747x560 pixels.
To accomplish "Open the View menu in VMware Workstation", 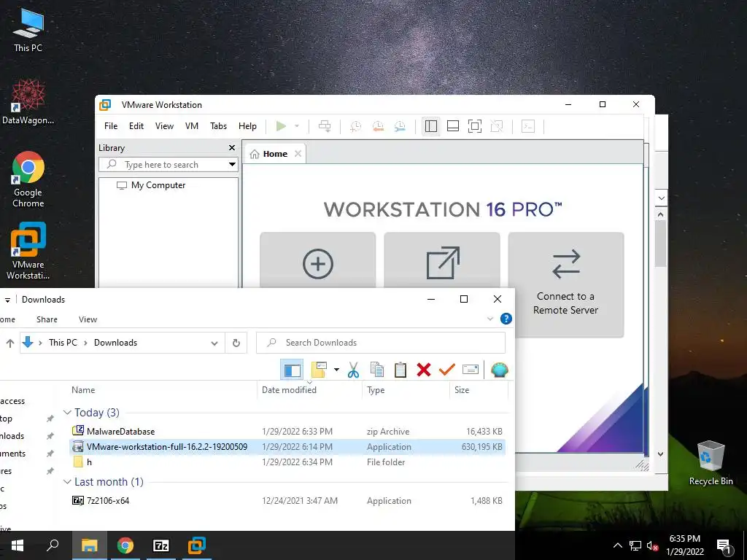I will tap(164, 126).
